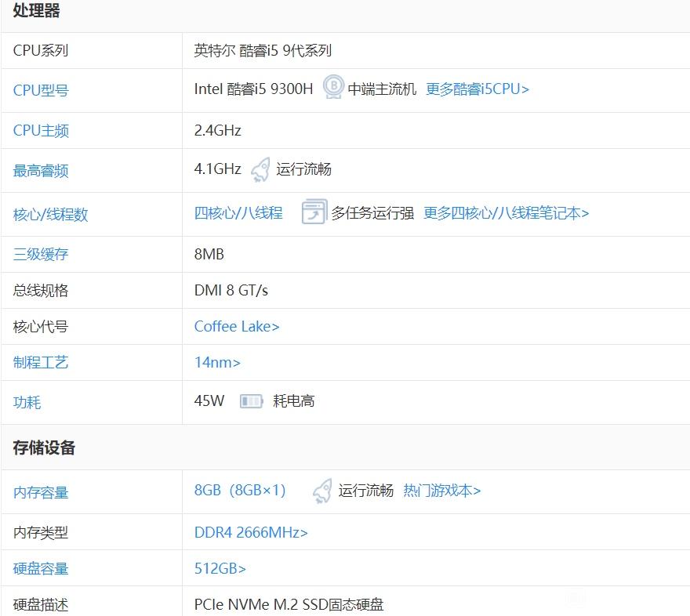Follow the 热门游戏本> link

442,491
